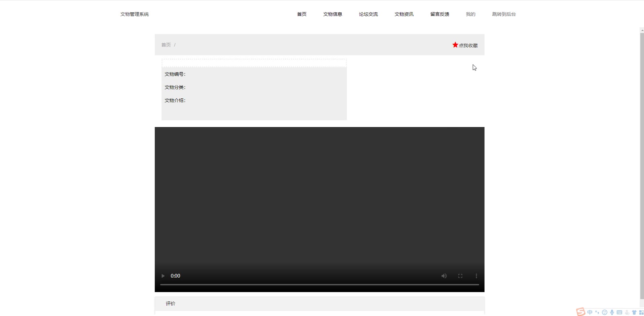This screenshot has width=644, height=316.
Task: Toggle Chinese punctuation mode in IME bar
Action: pyautogui.click(x=597, y=312)
